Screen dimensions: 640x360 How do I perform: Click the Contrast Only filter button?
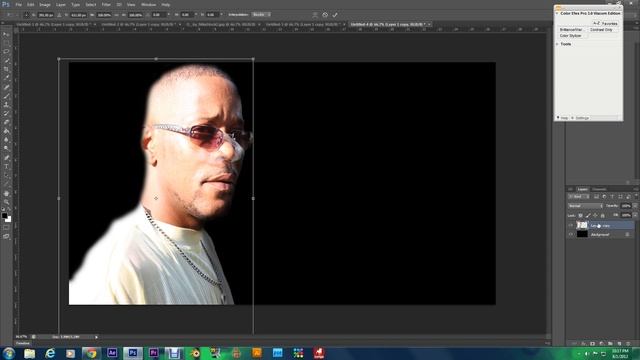(x=601, y=30)
